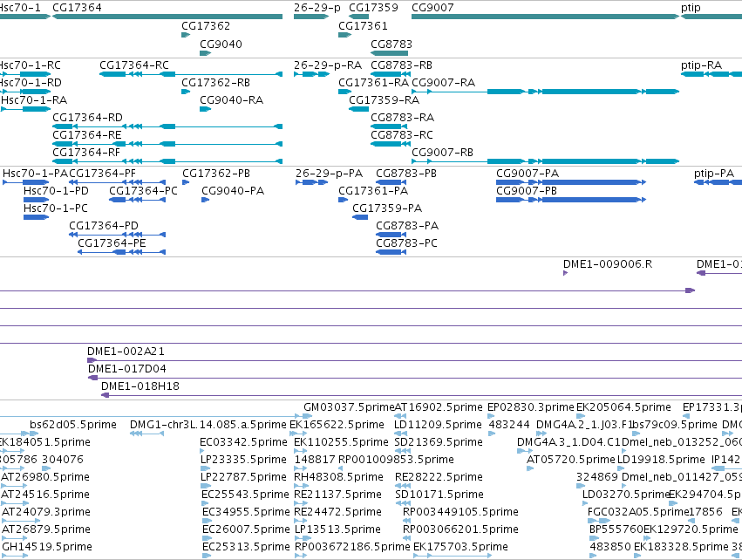Click protein label CG8783-PA
The width and height of the screenshot is (742, 560).
click(x=407, y=226)
